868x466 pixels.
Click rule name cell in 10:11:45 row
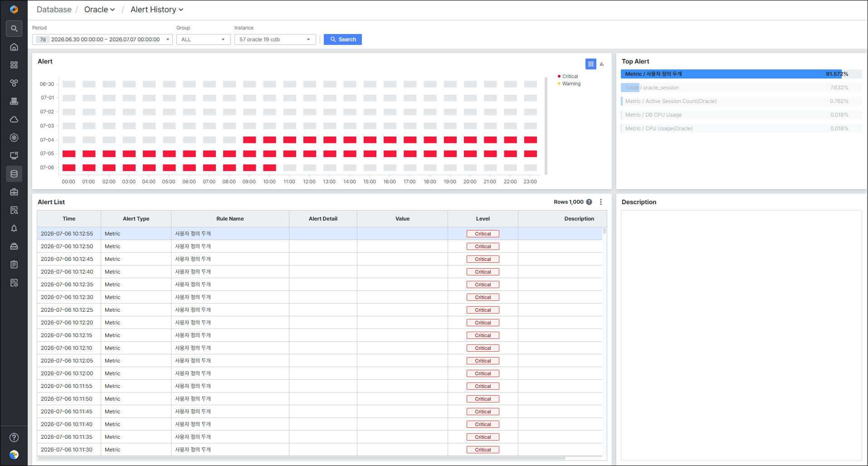click(230, 412)
